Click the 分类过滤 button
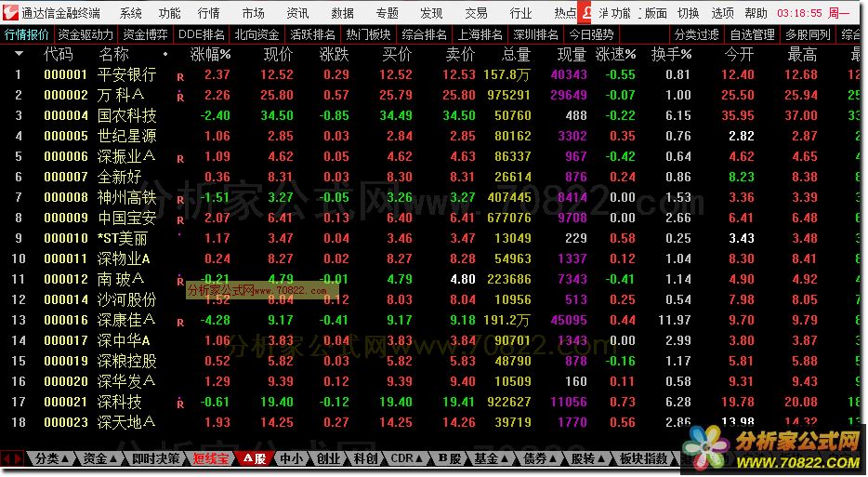This screenshot has height=477, width=868. click(x=696, y=34)
